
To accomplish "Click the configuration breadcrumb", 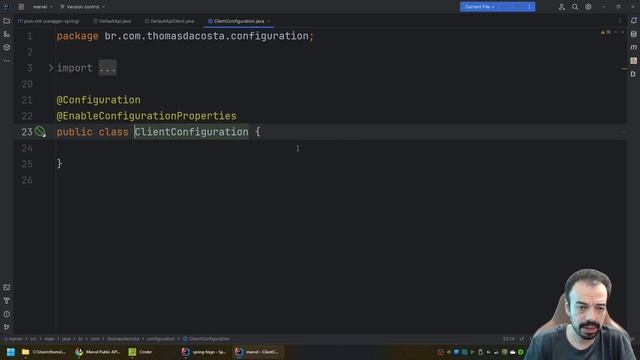I will tap(160, 339).
